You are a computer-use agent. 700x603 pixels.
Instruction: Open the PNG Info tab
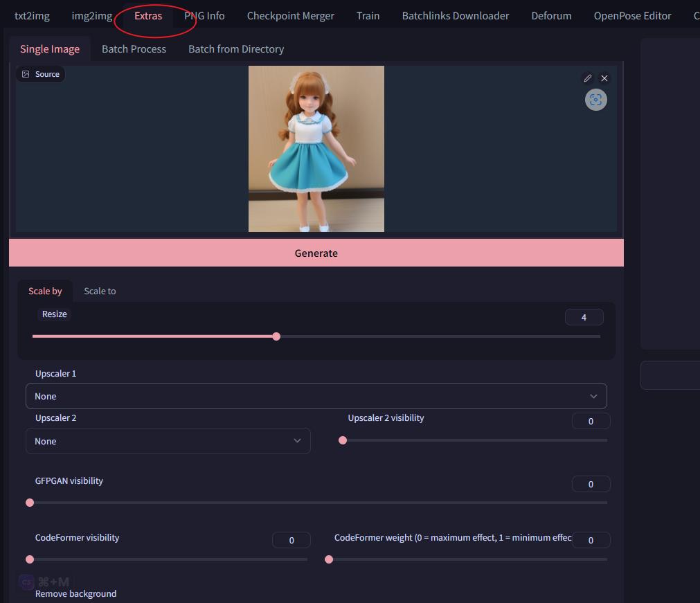click(x=204, y=16)
